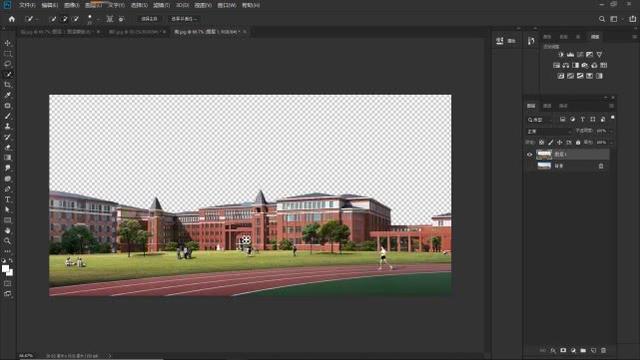Add a Photo Filter adjustment
The image size is (640, 360).
(585, 65)
